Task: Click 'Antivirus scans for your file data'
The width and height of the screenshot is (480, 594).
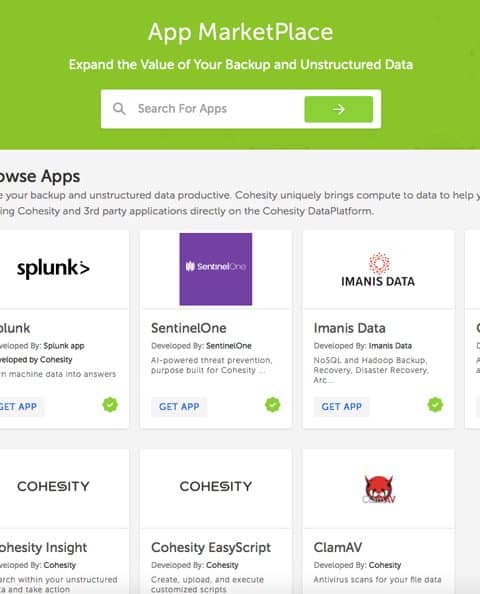Action: click(x=377, y=580)
